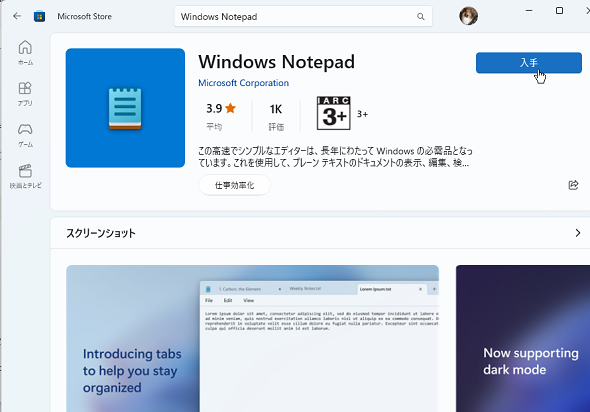The image size is (590, 412).
Task: Click the IARC 3+ rating badge
Action: click(x=334, y=113)
